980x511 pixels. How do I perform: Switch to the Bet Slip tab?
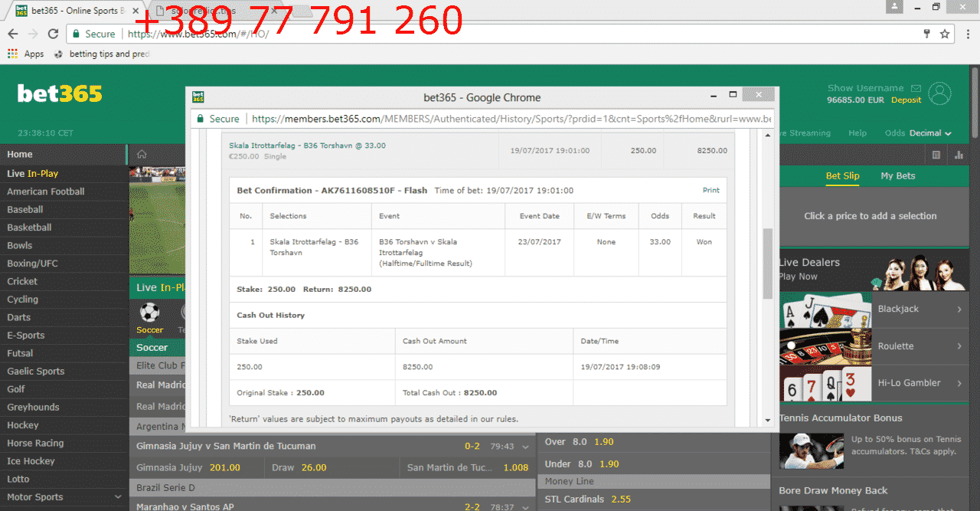coord(842,176)
